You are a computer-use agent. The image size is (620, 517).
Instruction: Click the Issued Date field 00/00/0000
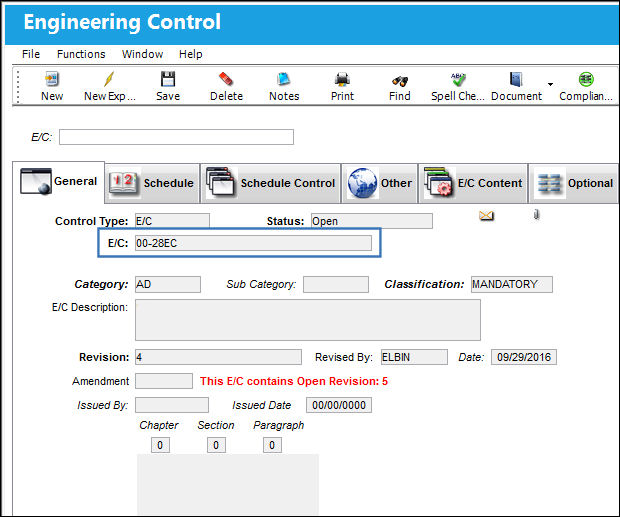click(x=339, y=405)
